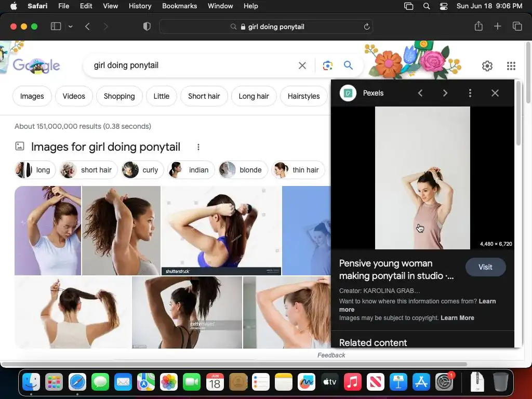
Task: Open Music from the Dock
Action: click(x=353, y=382)
